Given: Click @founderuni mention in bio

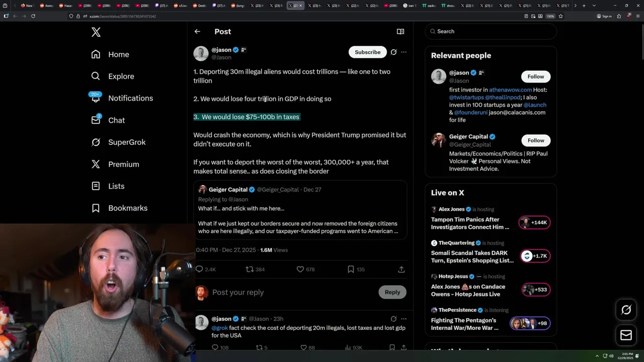Looking at the screenshot, I should click(x=471, y=112).
